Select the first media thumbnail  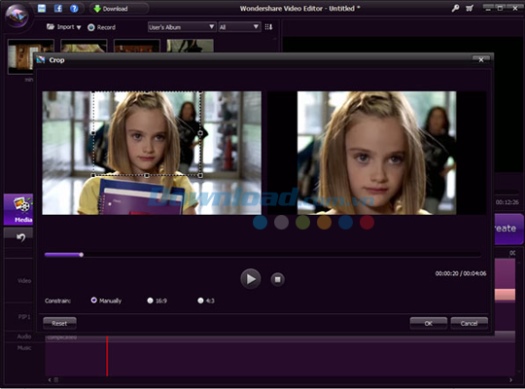(20, 56)
